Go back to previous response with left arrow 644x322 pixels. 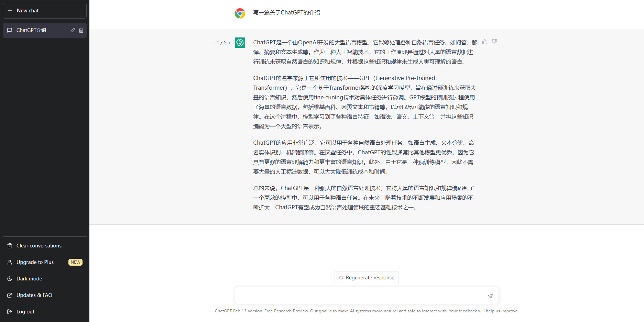point(213,43)
